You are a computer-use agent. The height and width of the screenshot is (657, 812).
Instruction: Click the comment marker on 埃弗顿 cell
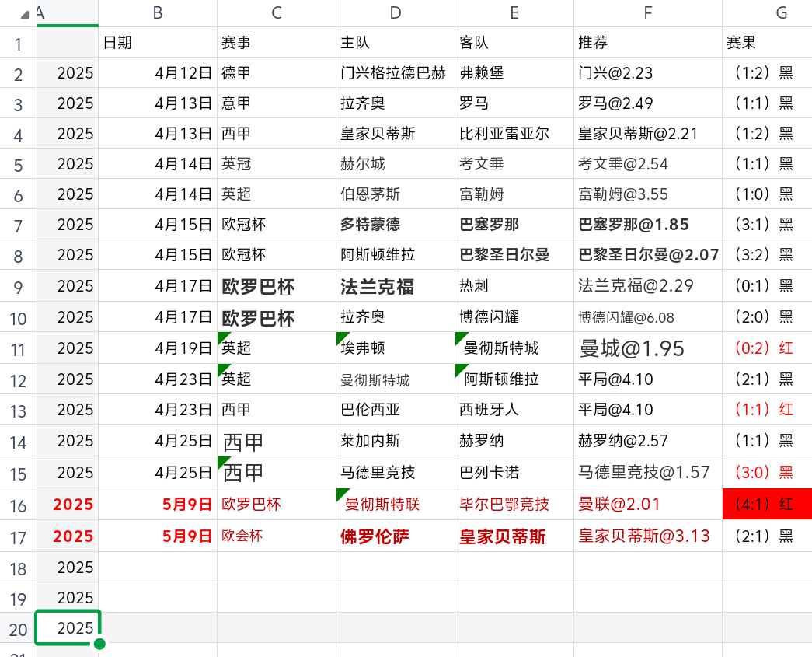click(x=340, y=337)
